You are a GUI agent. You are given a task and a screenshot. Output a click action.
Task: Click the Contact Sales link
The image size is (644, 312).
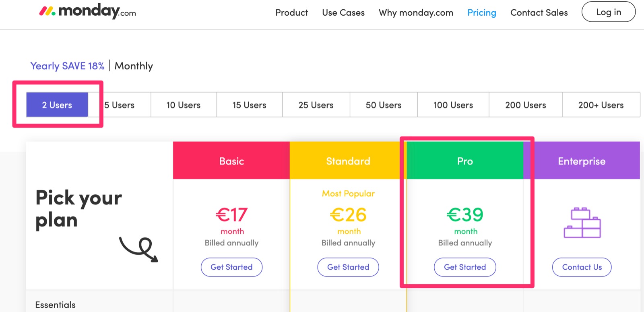coord(539,12)
